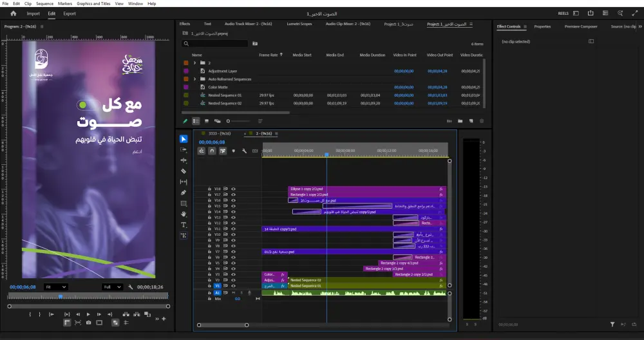Open the Full playback resolution dropdown
The width and height of the screenshot is (644, 340).
point(112,287)
